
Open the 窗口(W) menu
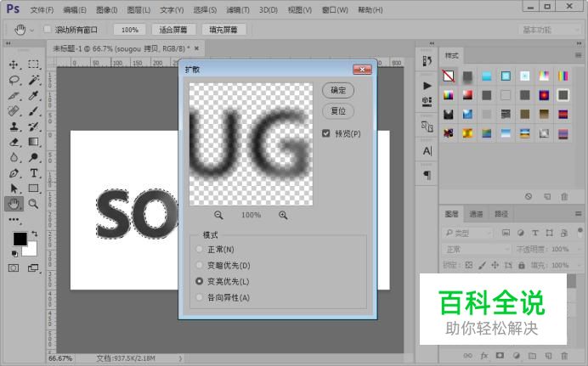click(x=335, y=9)
